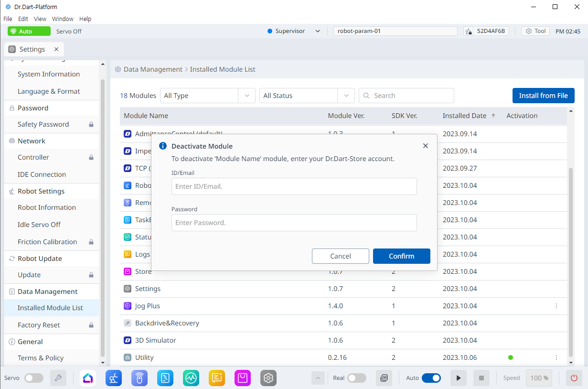Select Factory Reset in the sidebar
Viewport: 588px width, 389px height.
pos(39,325)
